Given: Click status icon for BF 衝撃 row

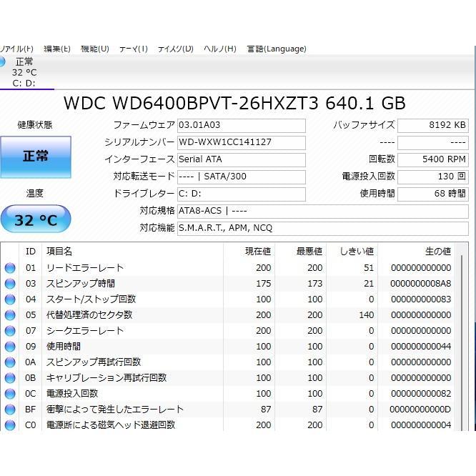Looking at the screenshot, I should [10, 410].
